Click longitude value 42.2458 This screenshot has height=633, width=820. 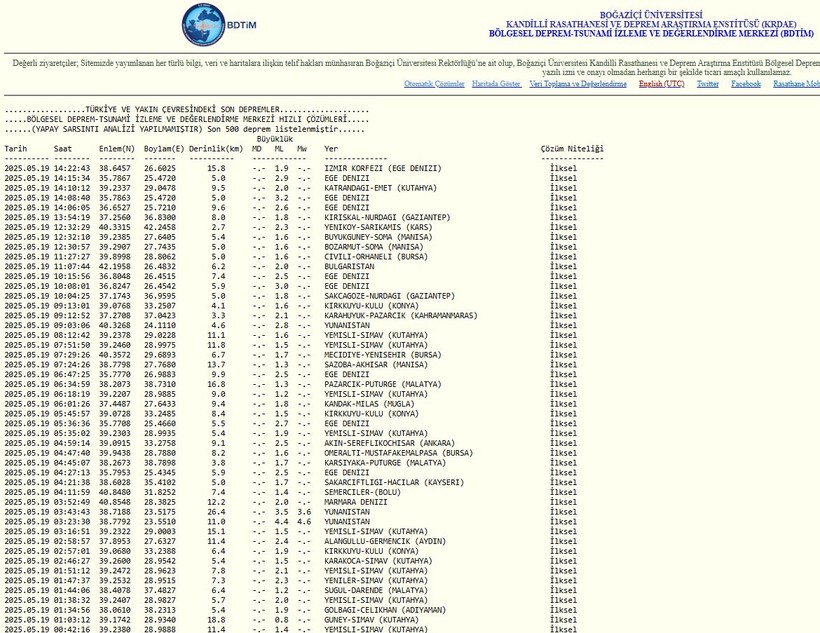160,227
